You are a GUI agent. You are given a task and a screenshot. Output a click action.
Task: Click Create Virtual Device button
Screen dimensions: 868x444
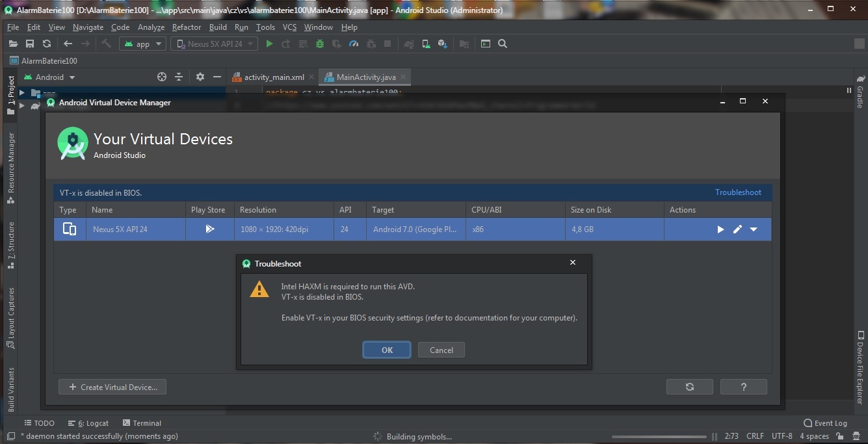112,387
